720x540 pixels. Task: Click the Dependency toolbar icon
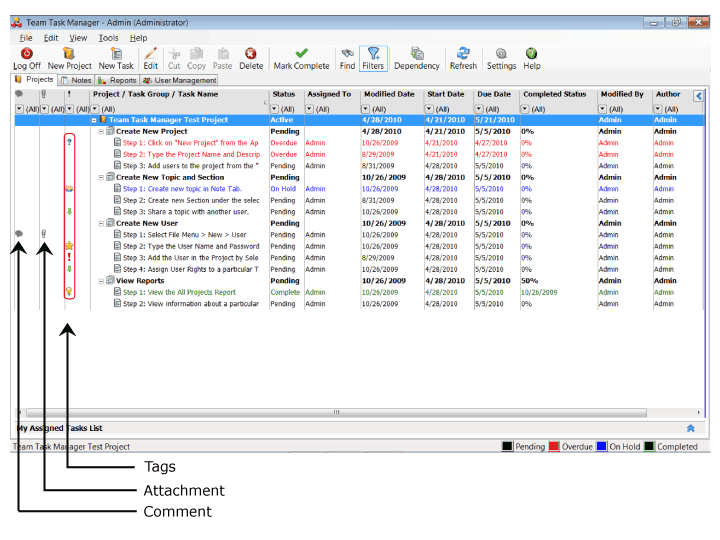(417, 54)
